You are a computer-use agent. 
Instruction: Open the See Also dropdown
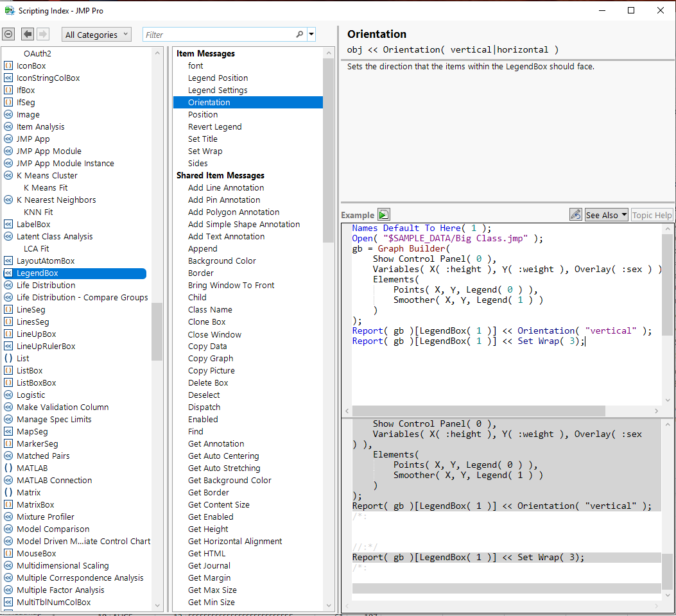[605, 214]
